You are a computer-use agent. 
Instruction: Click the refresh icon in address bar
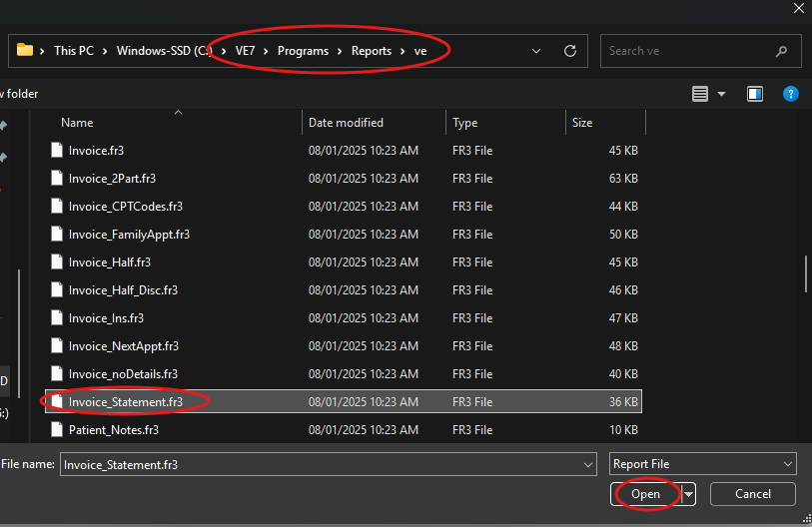click(x=570, y=51)
